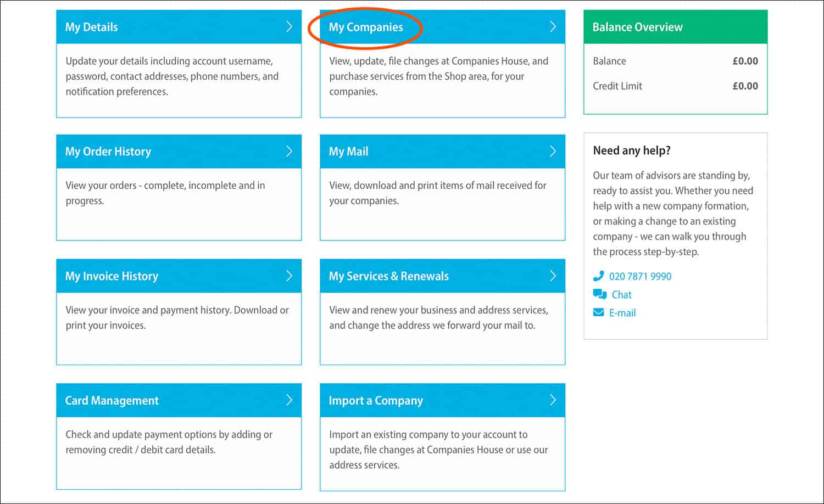Click the arrow icon on Import a Company
This screenshot has height=504, width=824.
pyautogui.click(x=554, y=400)
